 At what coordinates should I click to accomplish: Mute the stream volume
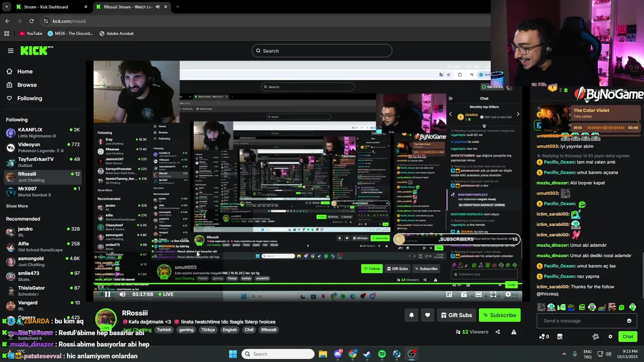122,295
